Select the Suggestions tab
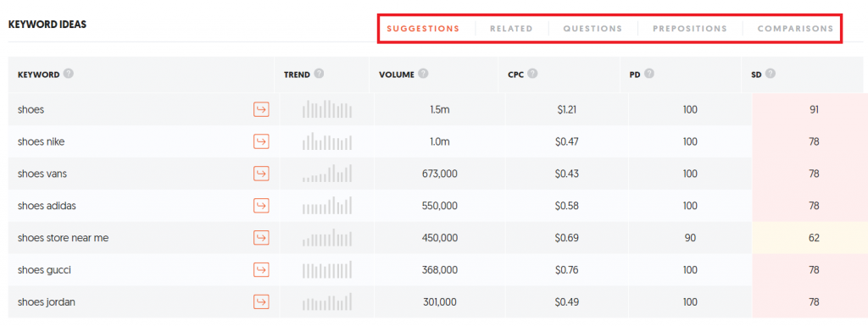Image resolution: width=868 pixels, height=326 pixels. click(423, 29)
